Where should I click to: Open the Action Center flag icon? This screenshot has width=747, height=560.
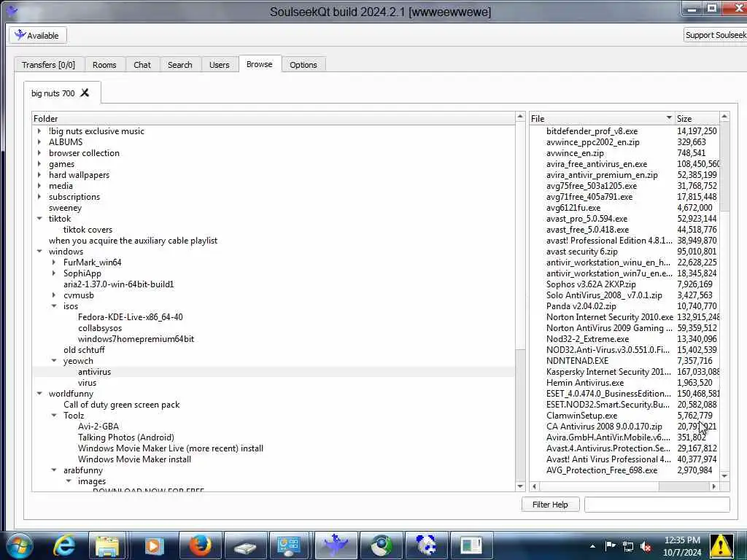610,545
